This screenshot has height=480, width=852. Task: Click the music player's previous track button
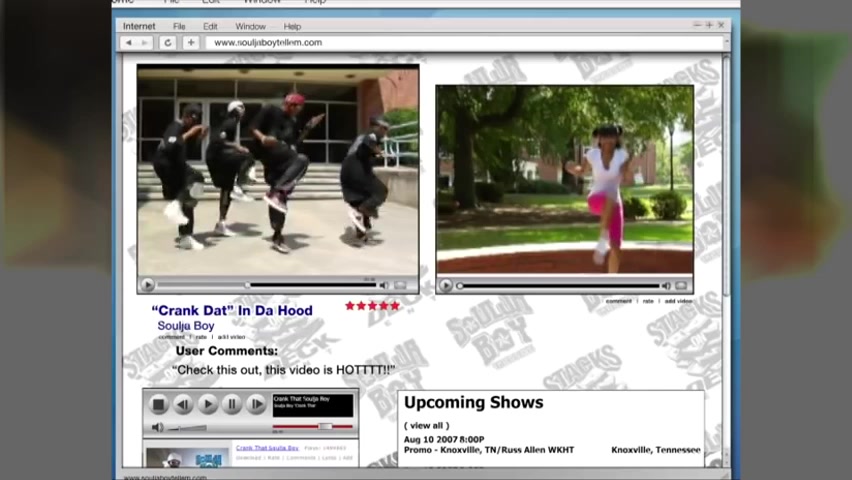[183, 404]
